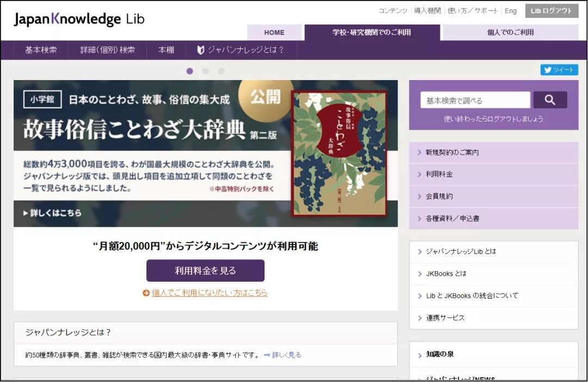Select the second carousel indicator dot
Image resolution: width=588 pixels, height=382 pixels.
coord(205,71)
